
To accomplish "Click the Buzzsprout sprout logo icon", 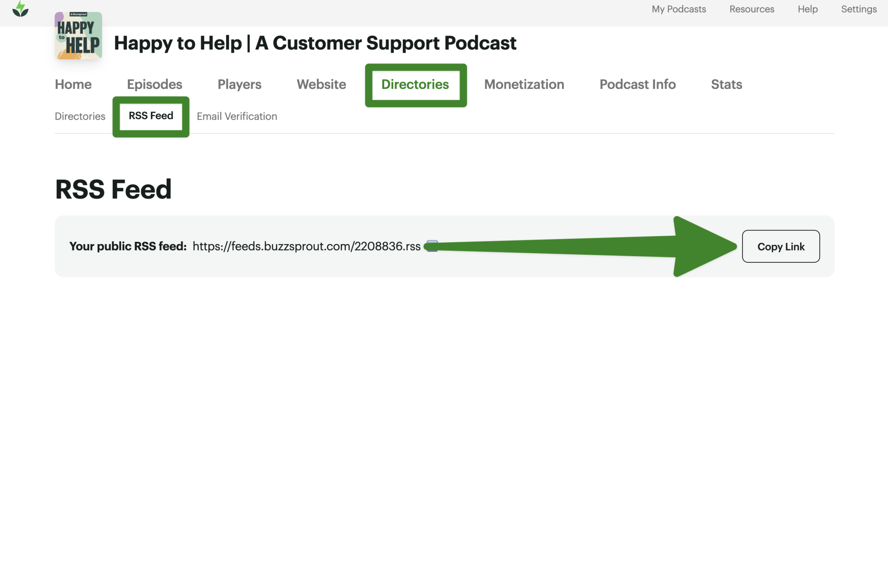I will pos(20,9).
